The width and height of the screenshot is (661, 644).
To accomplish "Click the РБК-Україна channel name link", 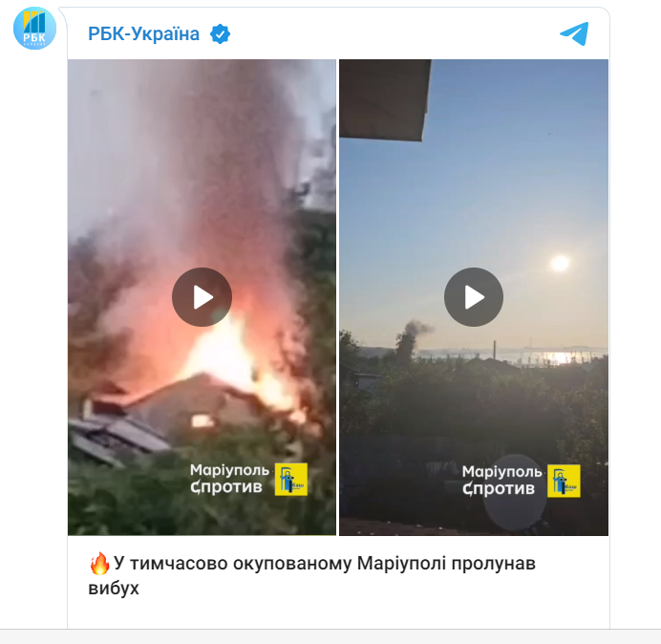I will point(143,33).
